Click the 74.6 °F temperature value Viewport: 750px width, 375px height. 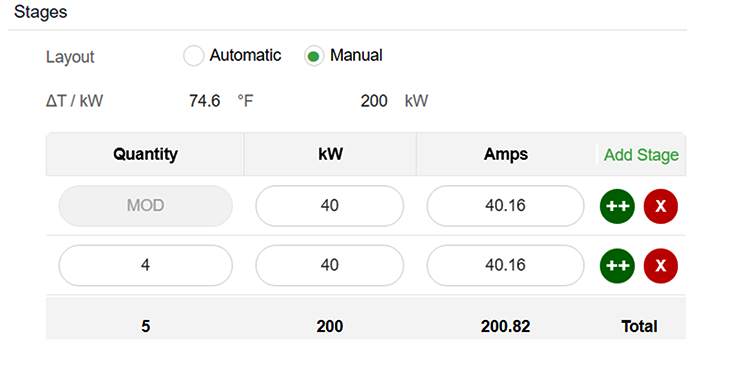pyautogui.click(x=221, y=101)
